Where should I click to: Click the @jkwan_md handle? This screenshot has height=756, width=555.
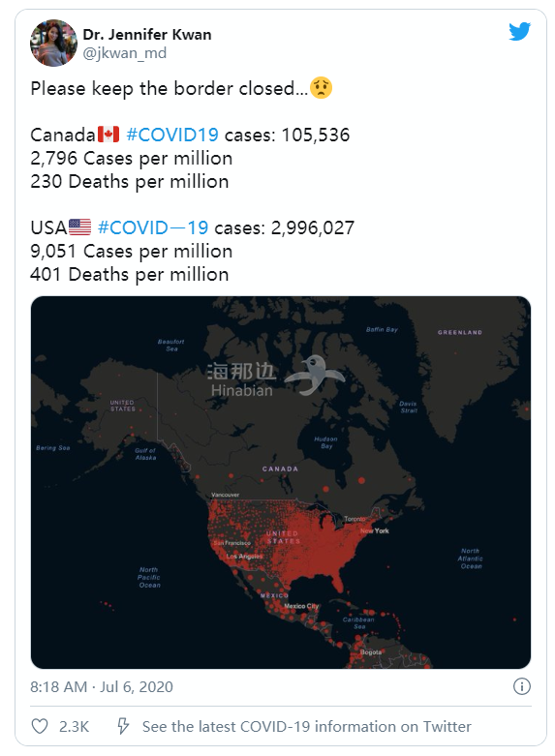(125, 53)
